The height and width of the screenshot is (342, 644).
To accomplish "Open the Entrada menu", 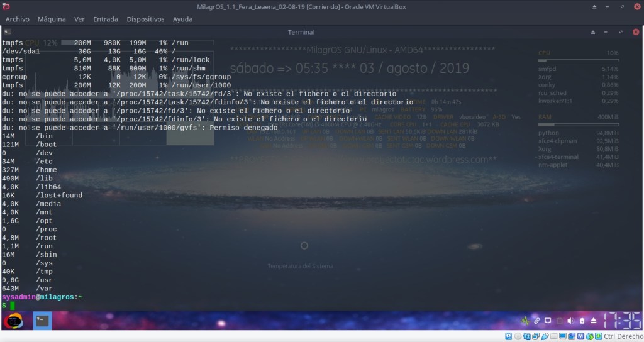I will tap(106, 19).
